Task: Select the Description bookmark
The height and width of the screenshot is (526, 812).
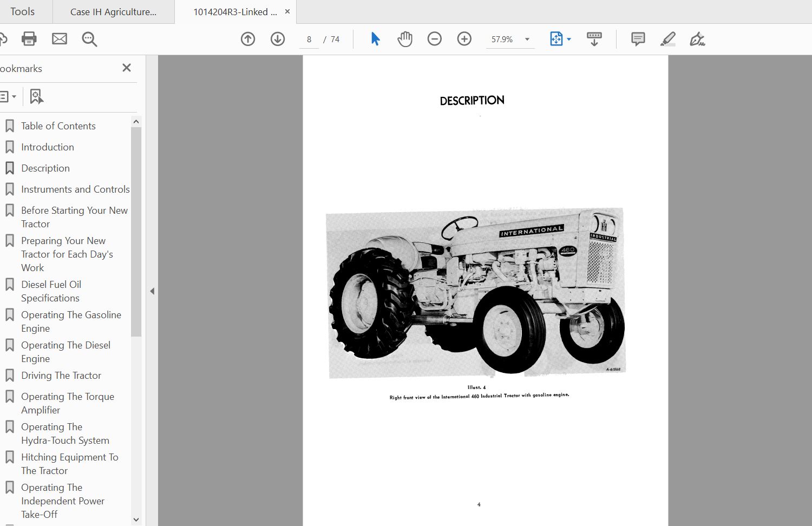Action: (x=45, y=168)
